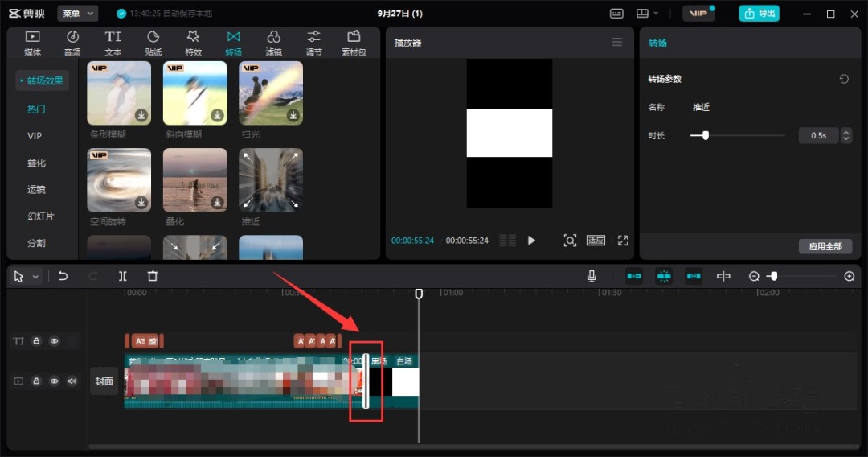Image resolution: width=868 pixels, height=457 pixels.
Task: Select the 叠化 category in sidebar
Action: click(x=36, y=163)
